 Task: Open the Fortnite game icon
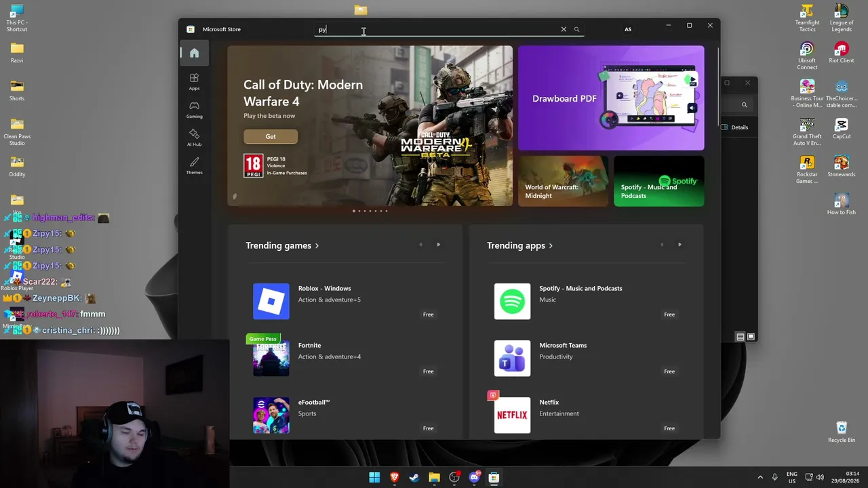[271, 358]
